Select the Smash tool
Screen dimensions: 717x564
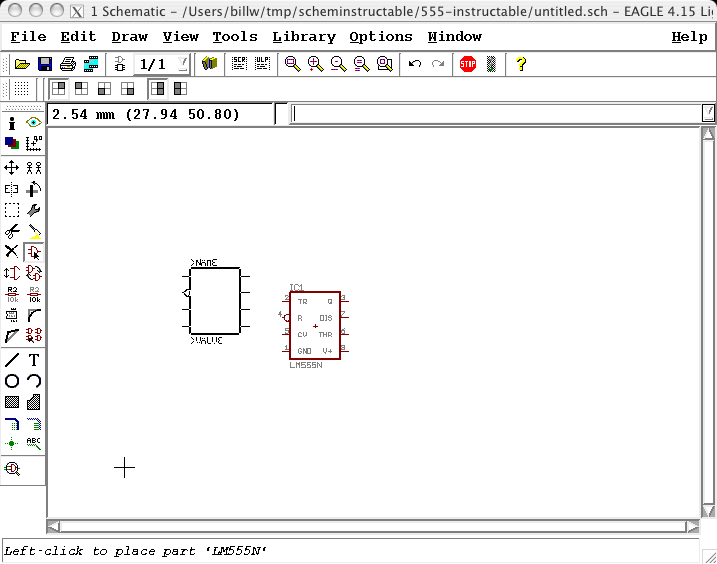tap(11, 315)
